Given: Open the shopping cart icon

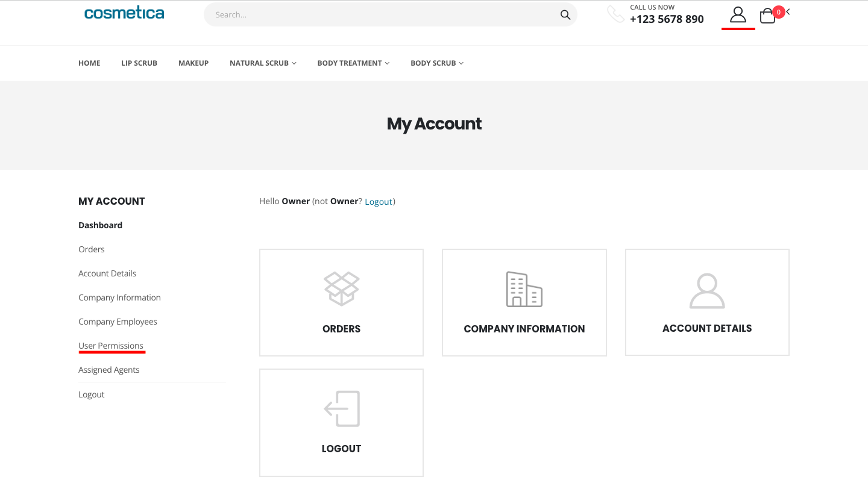Looking at the screenshot, I should pos(767,16).
